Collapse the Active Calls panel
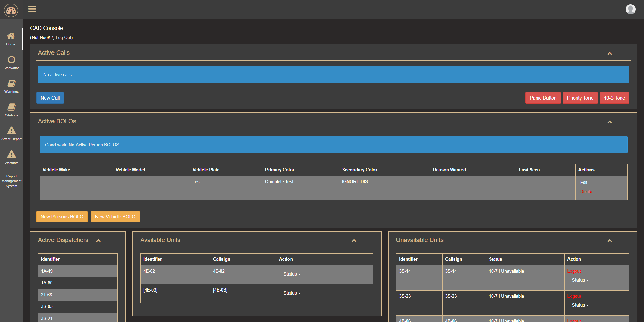The image size is (644, 322). pyautogui.click(x=610, y=53)
